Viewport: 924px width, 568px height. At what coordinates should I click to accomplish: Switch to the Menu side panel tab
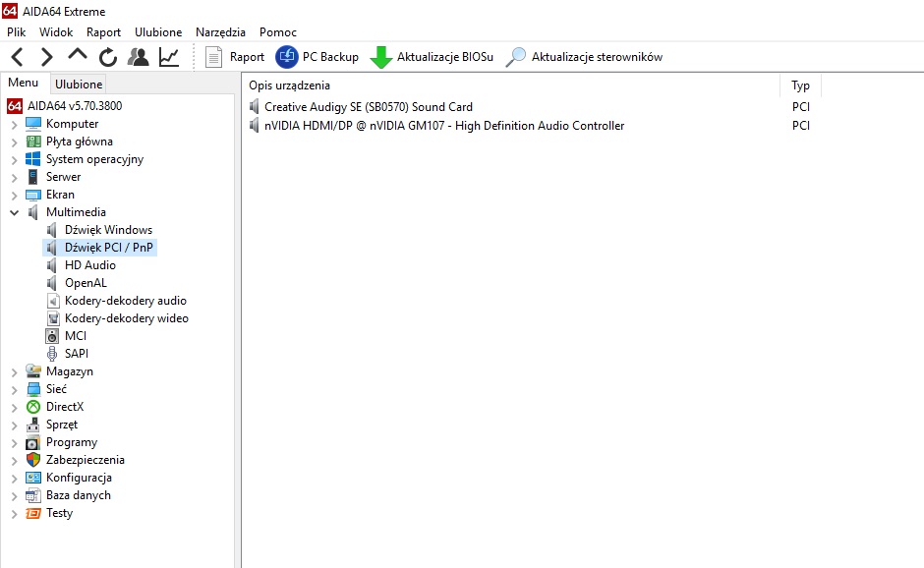24,83
